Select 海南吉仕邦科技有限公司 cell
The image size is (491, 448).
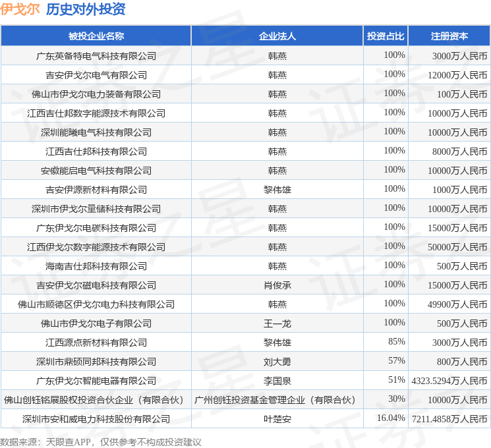tap(96, 266)
